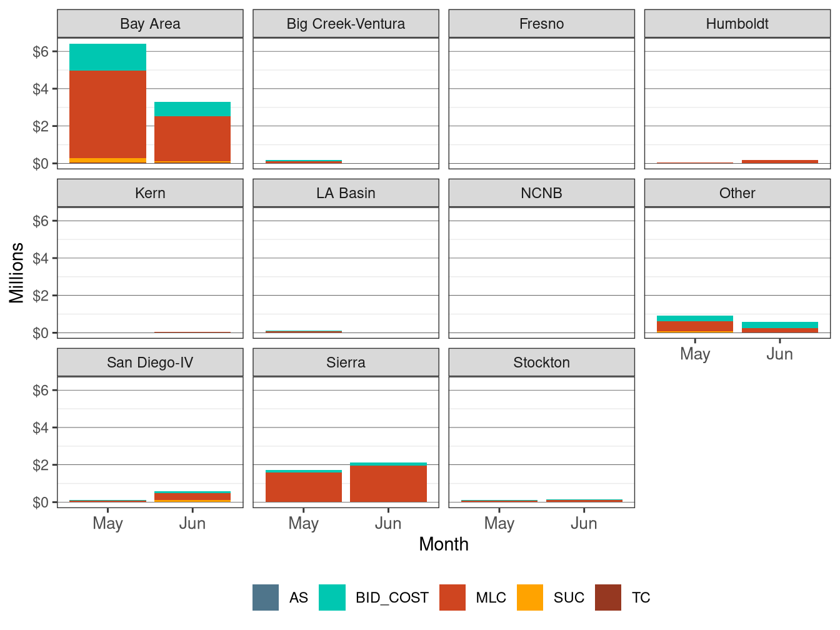Click the San Diego-IV June bar
Screen dimensions: 840x630
192,497
